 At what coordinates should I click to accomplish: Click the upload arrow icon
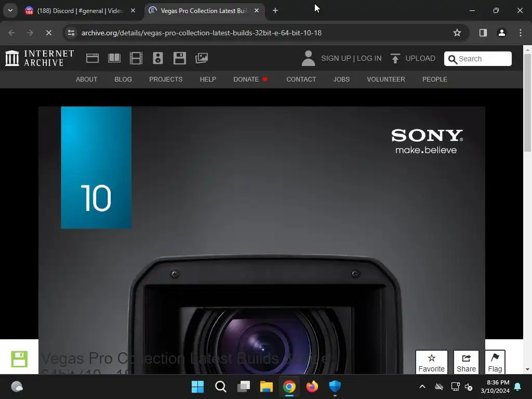tap(395, 58)
